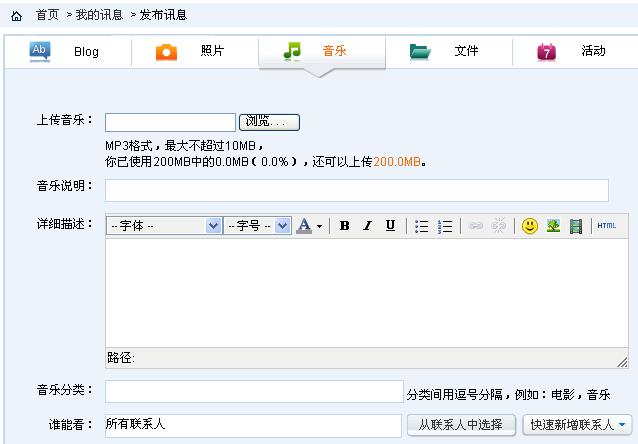Open the 字体 font dropdown
This screenshot has height=444, width=638.
tap(164, 225)
